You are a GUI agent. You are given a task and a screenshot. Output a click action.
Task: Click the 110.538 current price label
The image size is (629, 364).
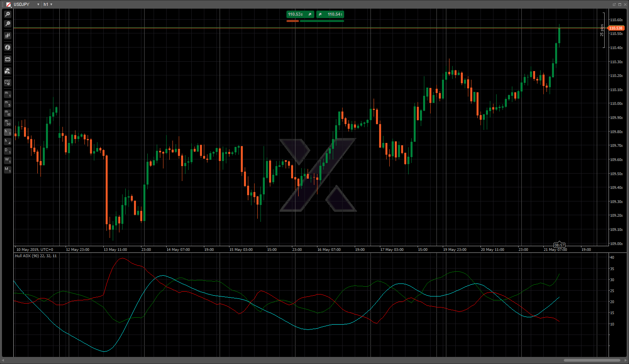point(616,28)
